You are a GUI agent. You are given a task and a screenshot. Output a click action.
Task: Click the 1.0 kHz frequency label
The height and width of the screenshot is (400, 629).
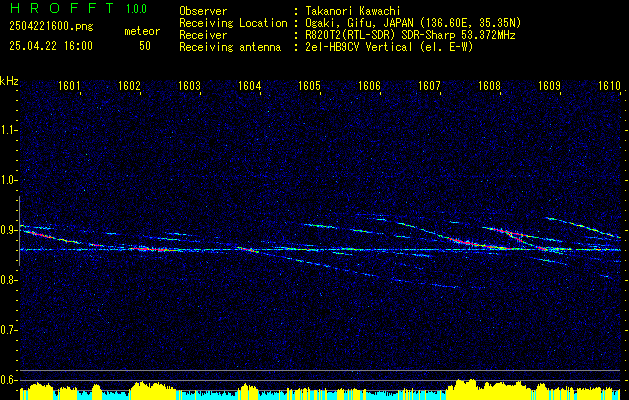tap(7, 180)
